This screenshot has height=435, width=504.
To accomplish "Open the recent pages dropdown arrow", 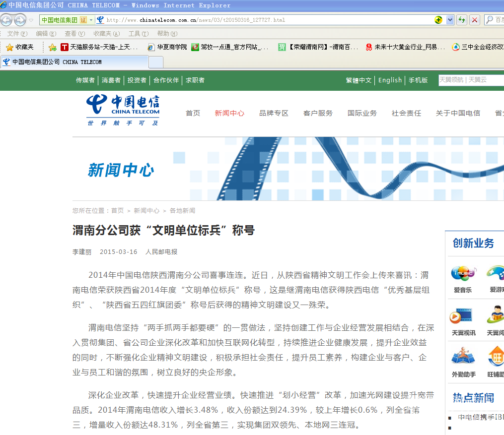I will tap(31, 20).
